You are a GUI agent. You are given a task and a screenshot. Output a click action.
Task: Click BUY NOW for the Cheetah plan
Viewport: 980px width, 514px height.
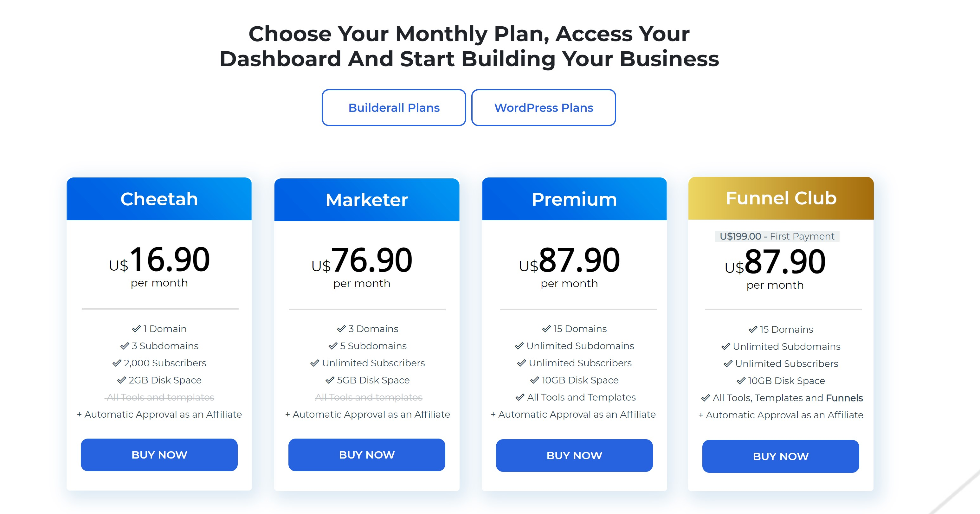(159, 455)
